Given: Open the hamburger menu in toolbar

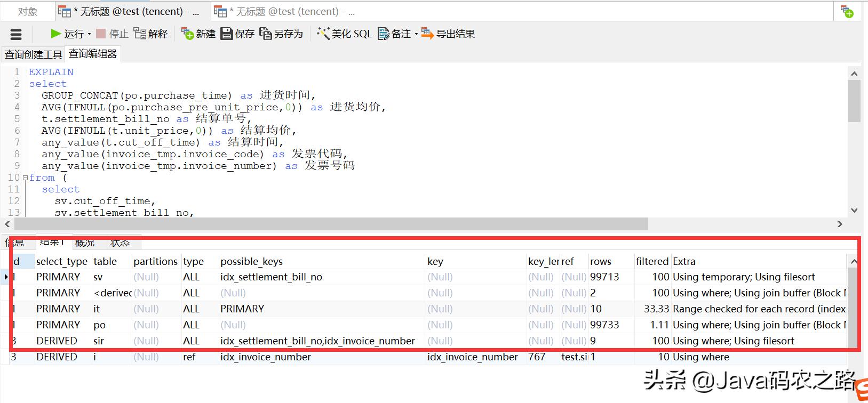Looking at the screenshot, I should [16, 35].
